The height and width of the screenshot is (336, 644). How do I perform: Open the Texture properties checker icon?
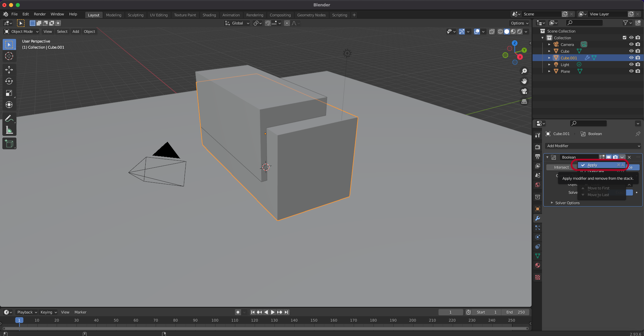pos(538,277)
